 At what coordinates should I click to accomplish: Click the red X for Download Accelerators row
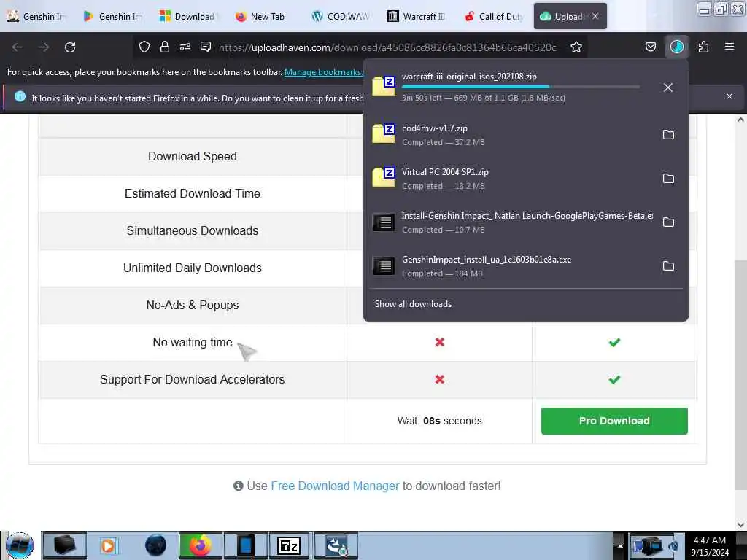pos(440,379)
